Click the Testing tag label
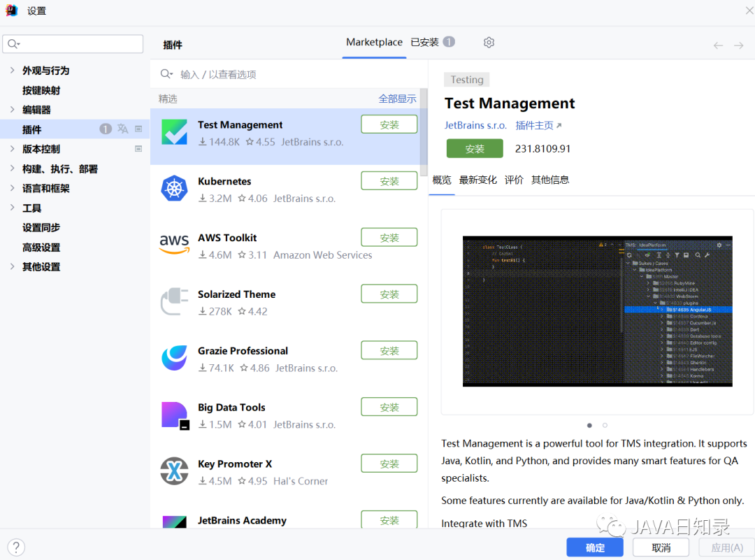The width and height of the screenshot is (755, 560). point(466,80)
